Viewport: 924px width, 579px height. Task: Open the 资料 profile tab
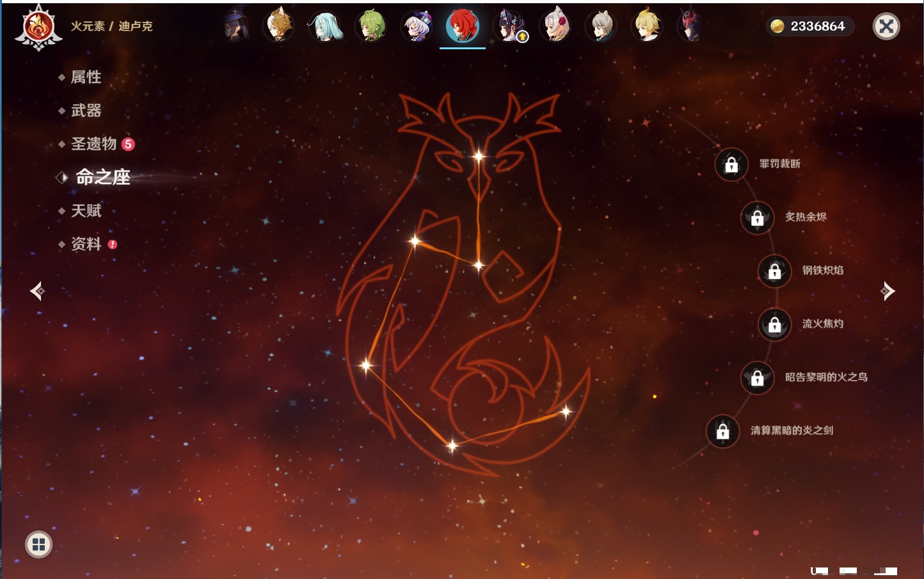click(86, 244)
